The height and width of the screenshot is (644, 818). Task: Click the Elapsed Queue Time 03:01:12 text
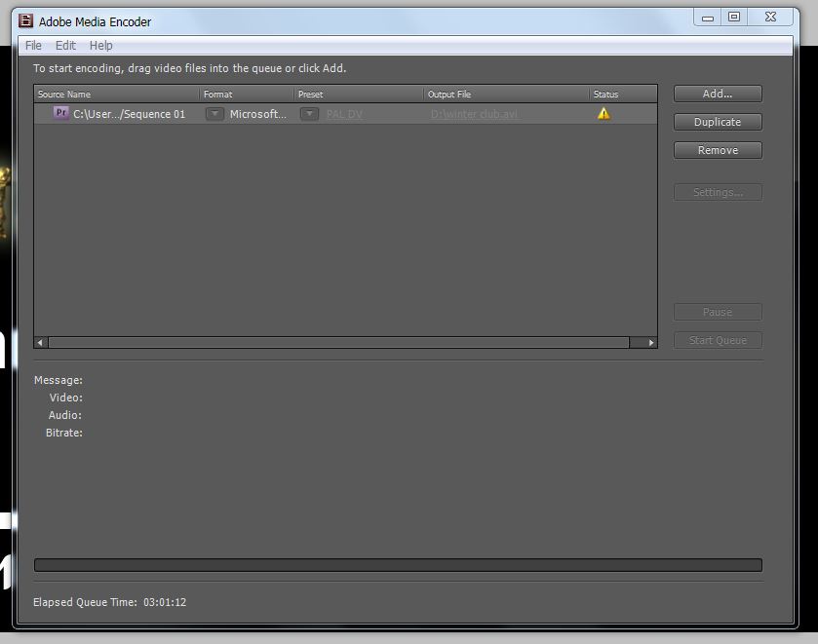click(x=109, y=602)
